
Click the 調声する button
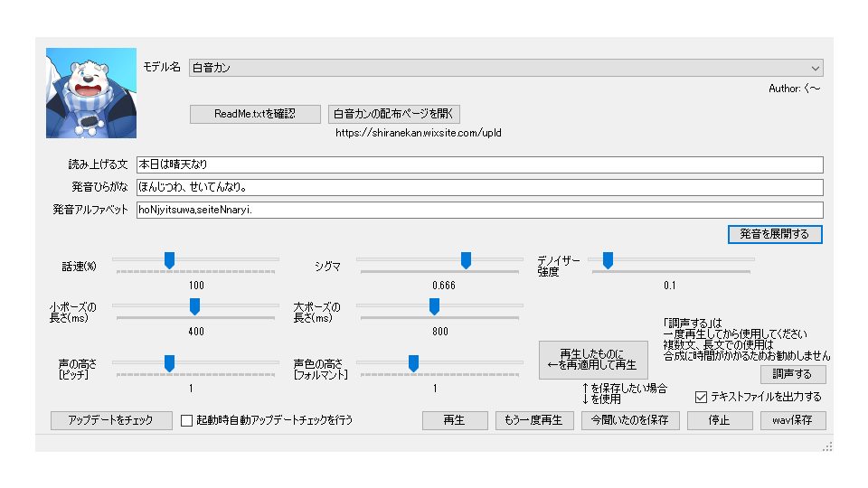click(792, 374)
